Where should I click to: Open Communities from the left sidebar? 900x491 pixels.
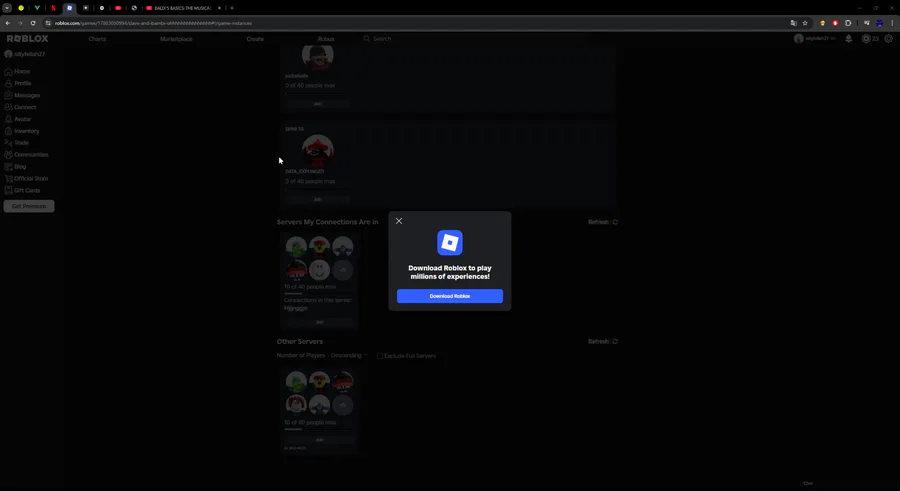pyautogui.click(x=26, y=154)
